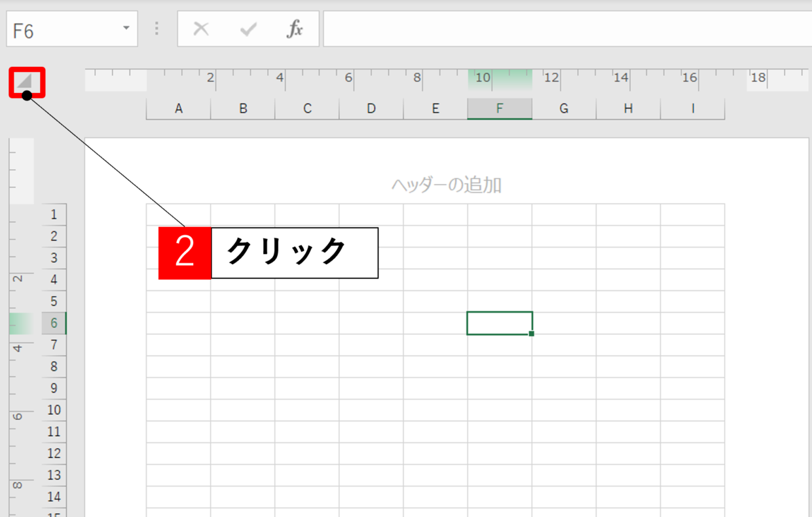Click the three-dot formula bar resize handle
Screen dimensions: 812x517
pos(157,29)
